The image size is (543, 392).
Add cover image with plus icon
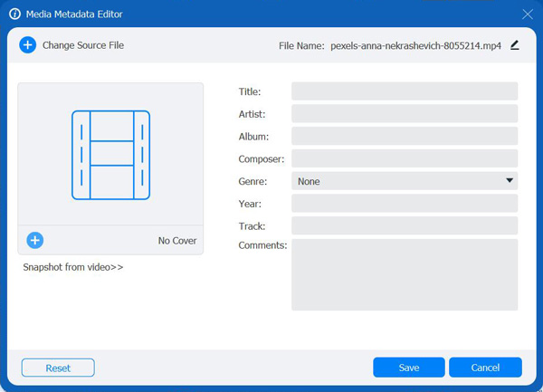click(35, 240)
